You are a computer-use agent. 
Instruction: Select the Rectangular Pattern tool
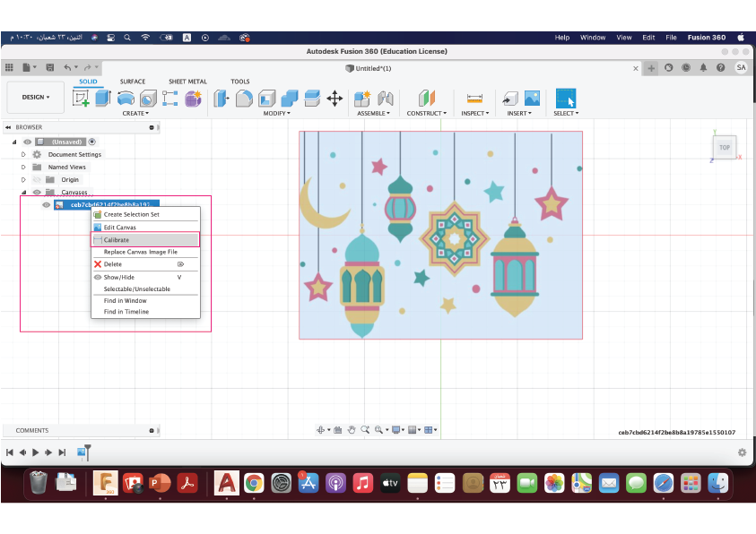(x=169, y=99)
